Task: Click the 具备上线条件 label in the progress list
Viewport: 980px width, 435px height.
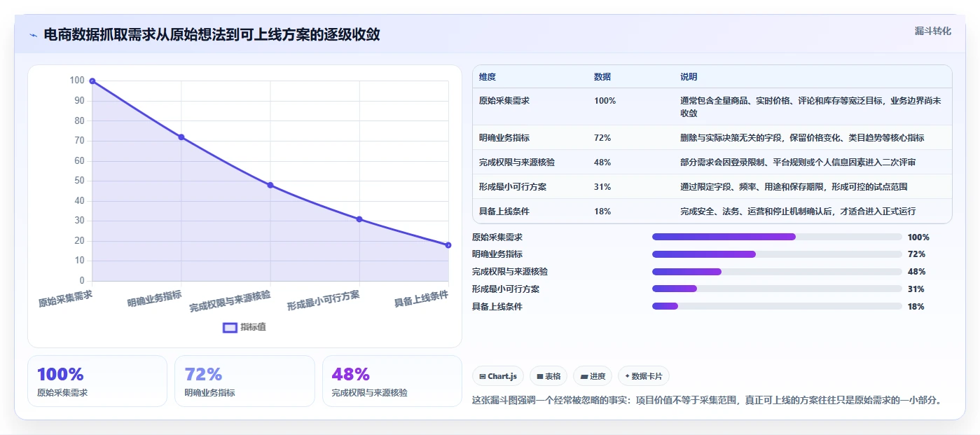Action: pyautogui.click(x=497, y=307)
